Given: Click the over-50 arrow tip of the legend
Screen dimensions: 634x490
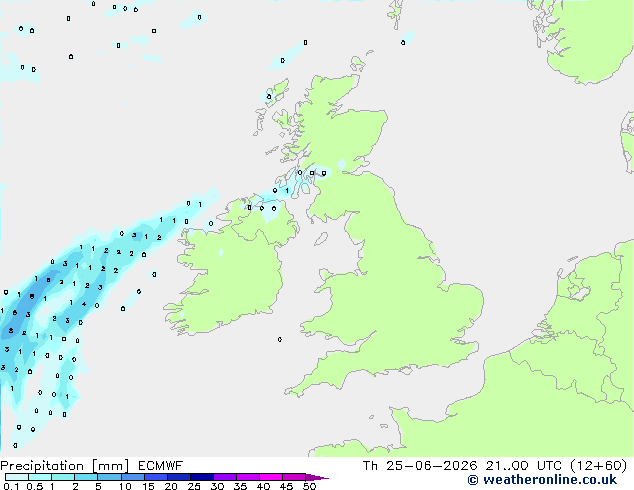Looking at the screenshot, I should (x=317, y=477).
